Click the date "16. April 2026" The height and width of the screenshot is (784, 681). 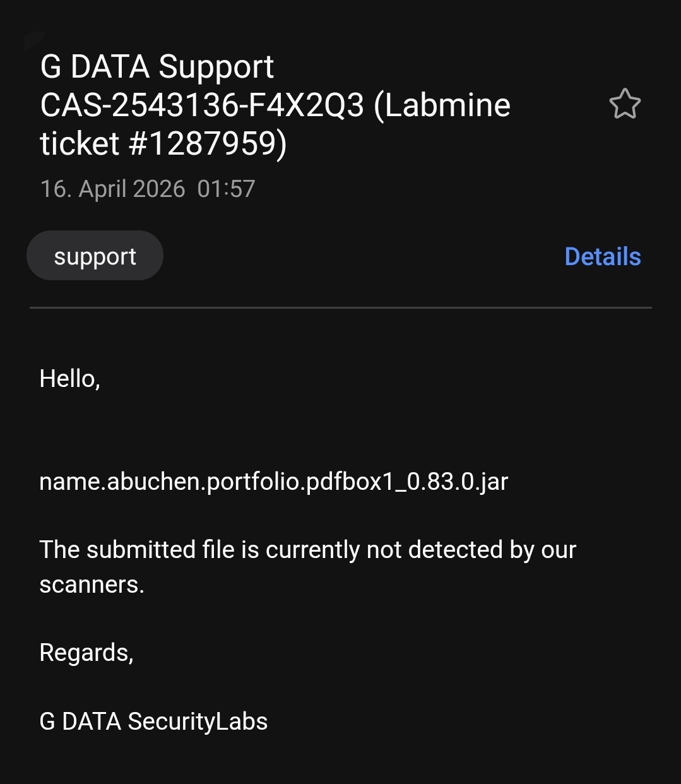[x=112, y=189]
